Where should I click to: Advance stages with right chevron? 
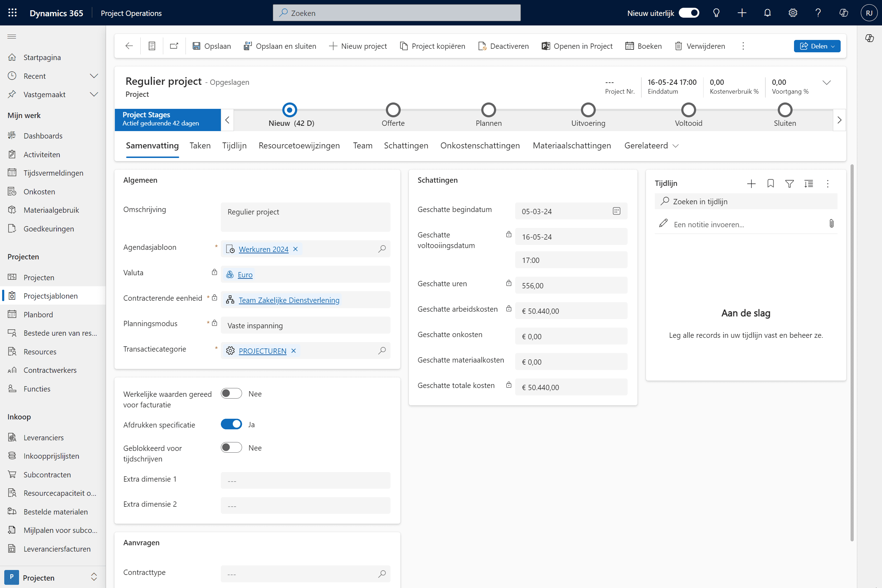point(839,120)
